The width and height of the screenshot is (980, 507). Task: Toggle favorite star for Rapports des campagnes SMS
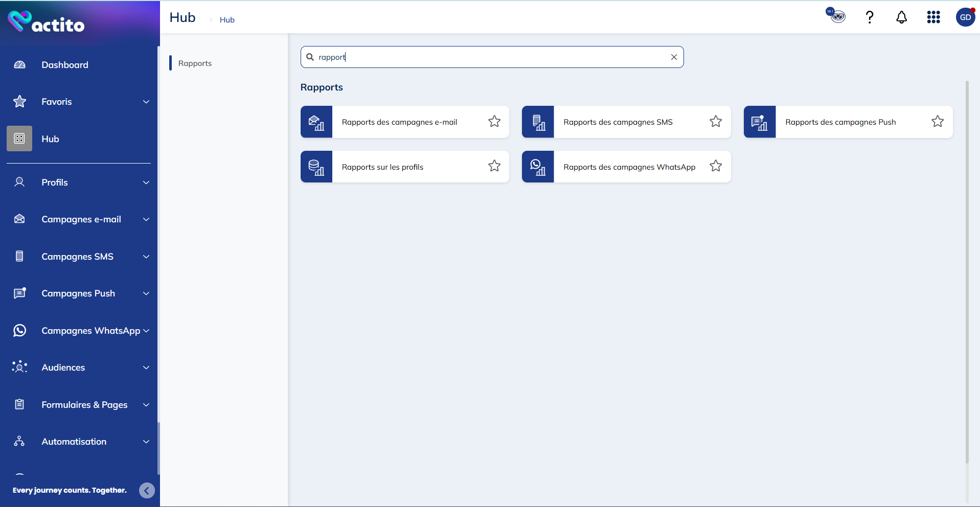pyautogui.click(x=715, y=122)
